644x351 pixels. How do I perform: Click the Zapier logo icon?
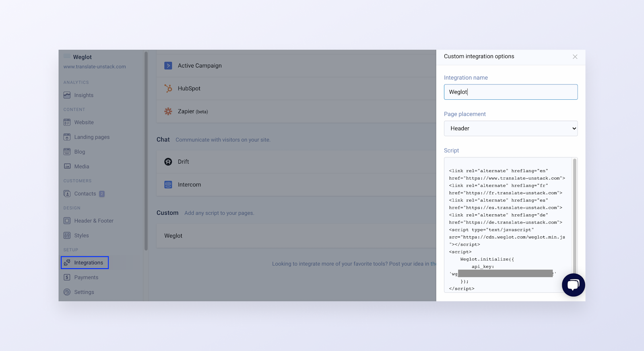[x=168, y=111]
